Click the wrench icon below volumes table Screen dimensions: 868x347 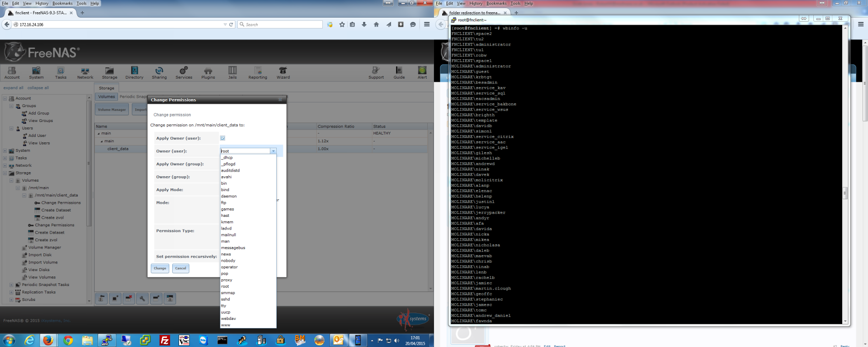pyautogui.click(x=142, y=298)
